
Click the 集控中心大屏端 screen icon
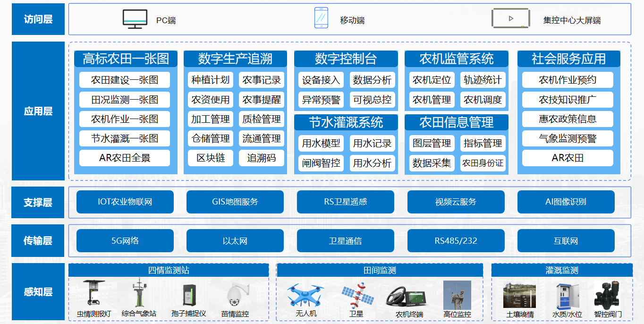[510, 18]
